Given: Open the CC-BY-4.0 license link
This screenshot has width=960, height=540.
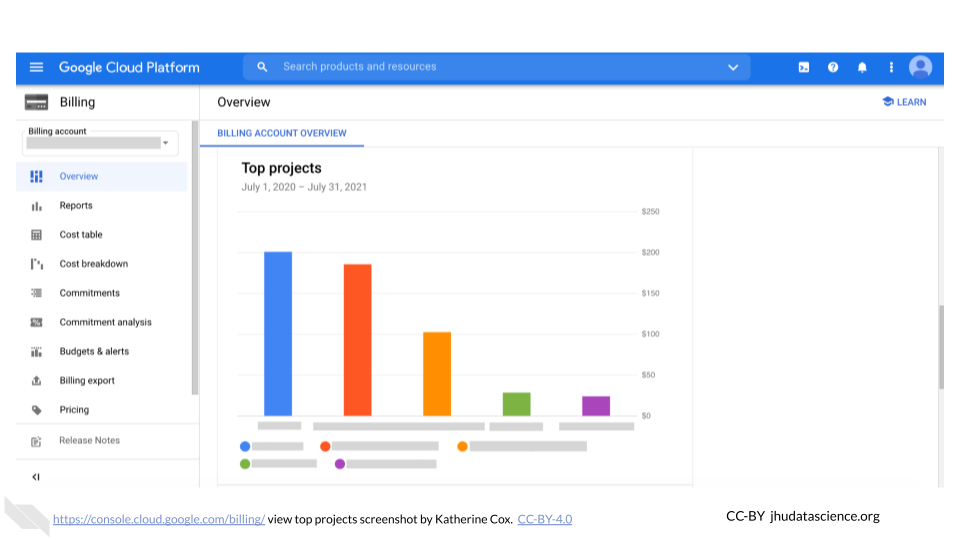Looking at the screenshot, I should tap(545, 519).
